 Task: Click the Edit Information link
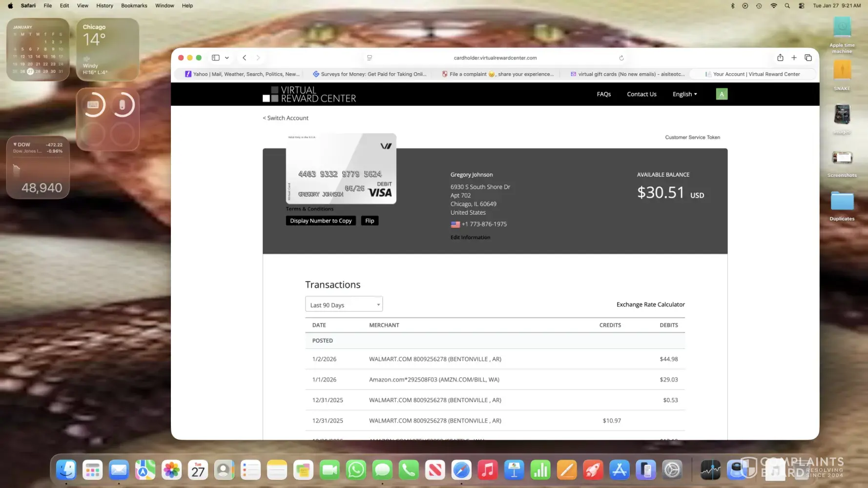click(470, 238)
